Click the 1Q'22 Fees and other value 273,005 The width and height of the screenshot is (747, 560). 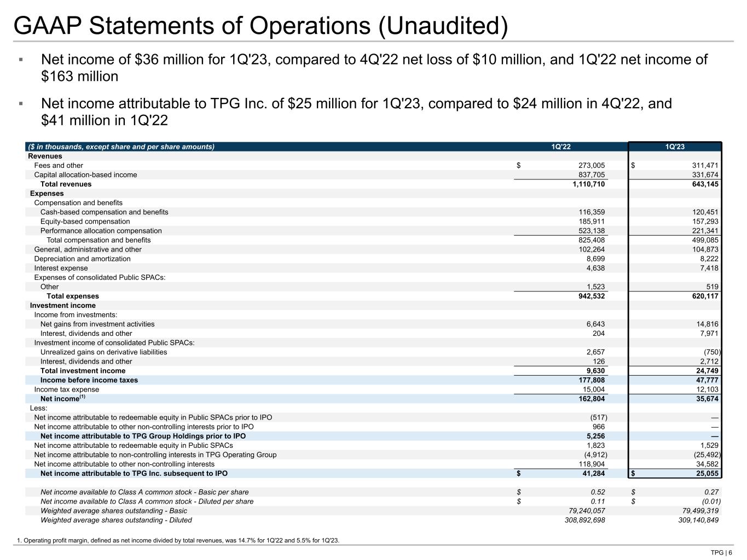pos(591,166)
